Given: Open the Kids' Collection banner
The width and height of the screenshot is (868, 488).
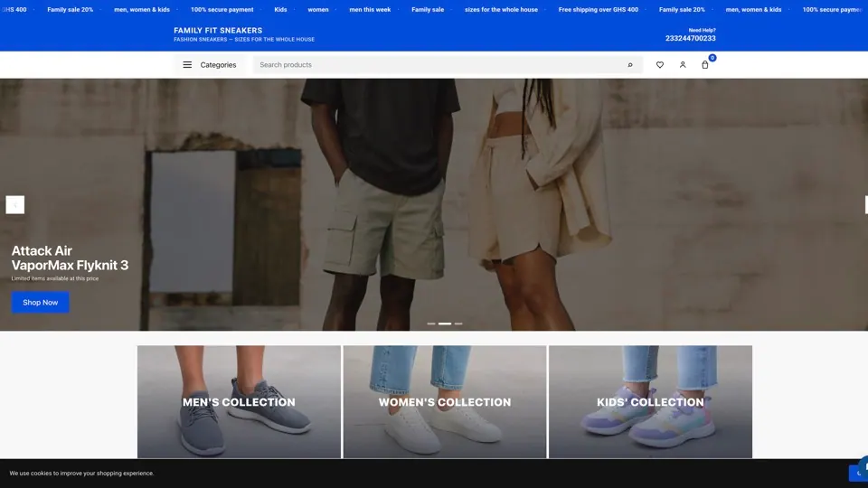Looking at the screenshot, I should click(x=650, y=401).
